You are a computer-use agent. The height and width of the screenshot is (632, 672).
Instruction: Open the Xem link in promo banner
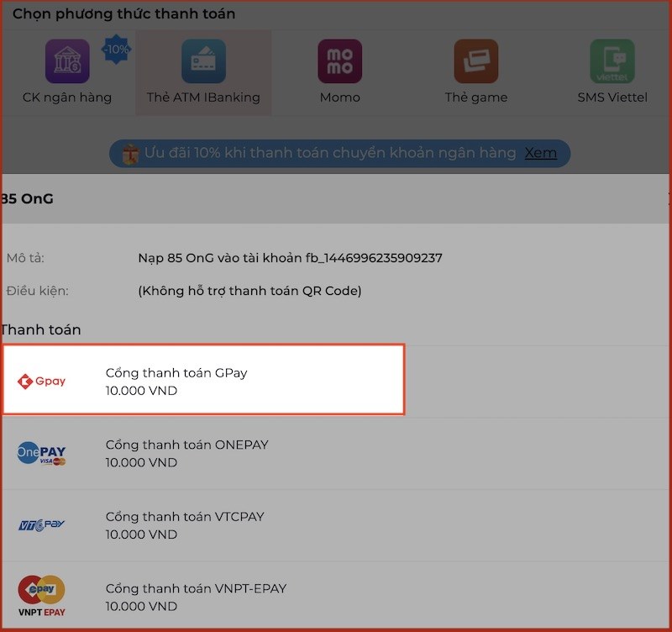(x=541, y=153)
